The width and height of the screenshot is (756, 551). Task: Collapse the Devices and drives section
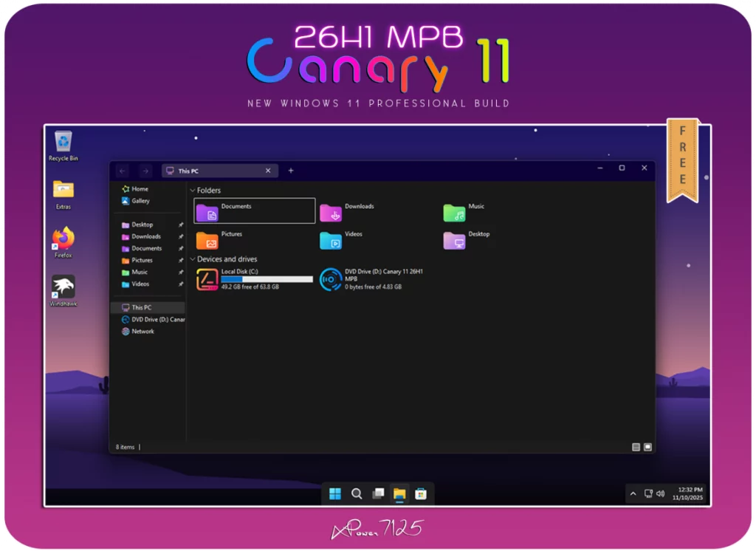tap(192, 259)
